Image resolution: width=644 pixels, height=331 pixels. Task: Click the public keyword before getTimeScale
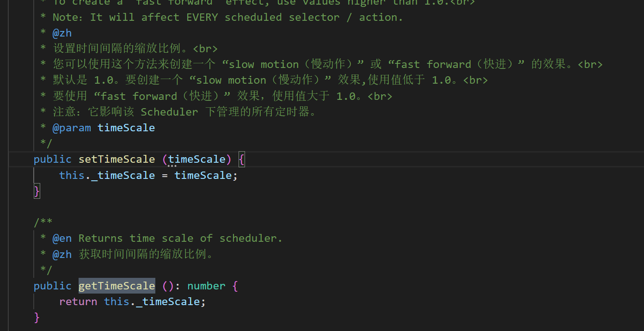point(52,286)
